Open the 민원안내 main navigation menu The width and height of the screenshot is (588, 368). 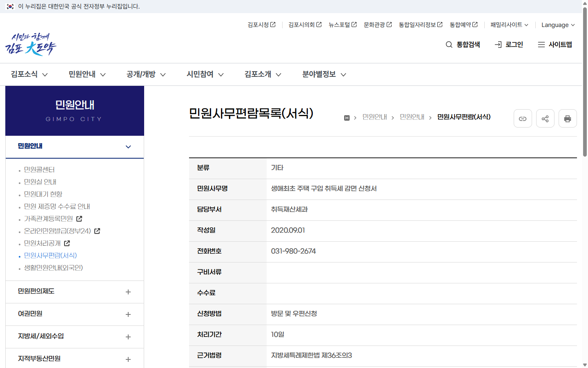[x=87, y=74]
